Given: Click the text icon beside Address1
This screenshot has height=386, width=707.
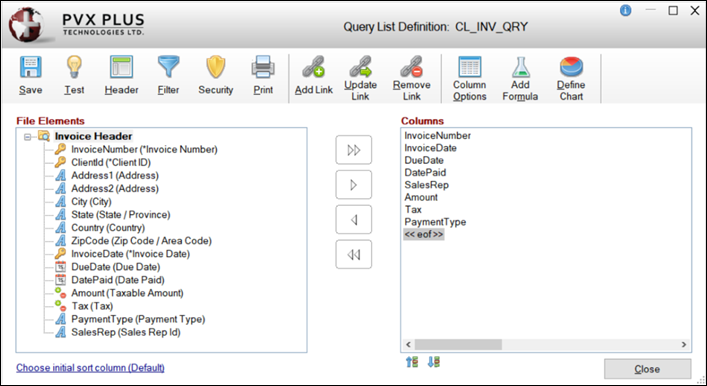Looking at the screenshot, I should click(60, 175).
